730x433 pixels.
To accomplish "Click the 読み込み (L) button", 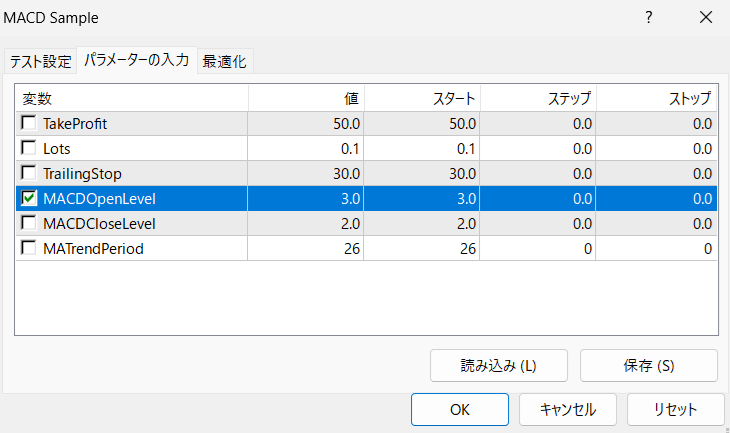I will click(499, 365).
